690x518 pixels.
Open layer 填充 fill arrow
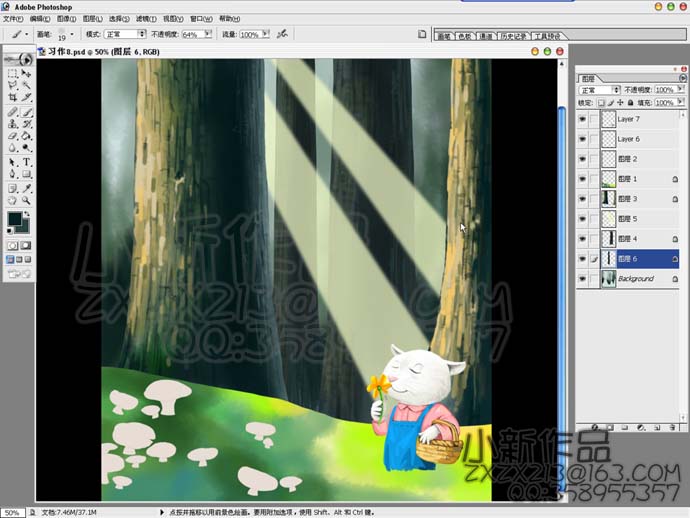pos(680,103)
